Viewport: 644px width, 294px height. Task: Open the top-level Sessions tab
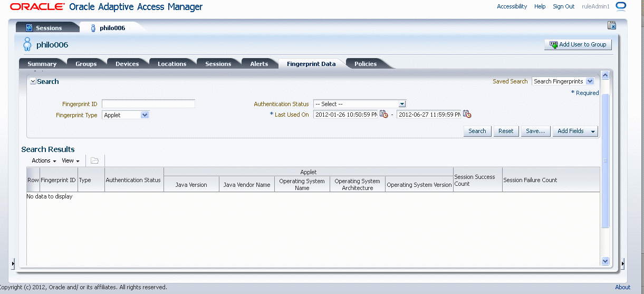49,28
